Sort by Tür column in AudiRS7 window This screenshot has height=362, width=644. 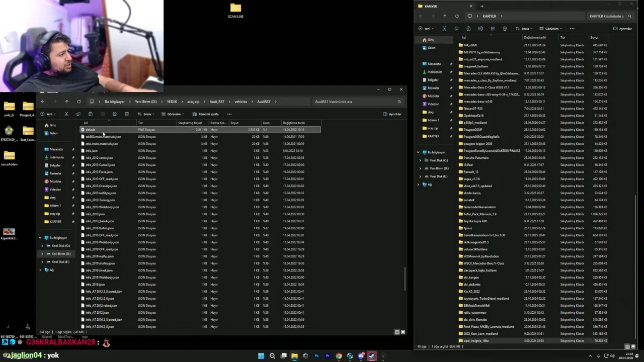coord(156,123)
